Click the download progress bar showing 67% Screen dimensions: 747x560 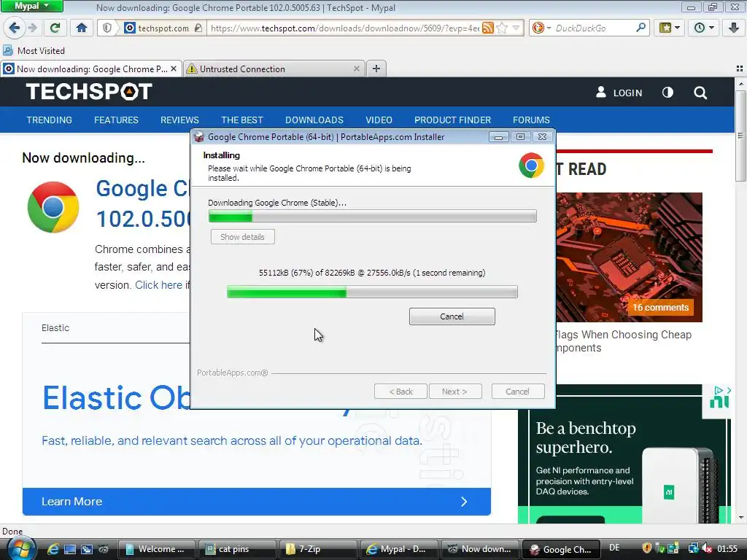[372, 292]
